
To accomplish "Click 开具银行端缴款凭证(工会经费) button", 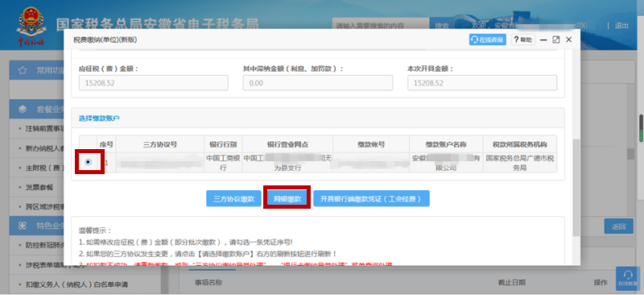I will (371, 198).
